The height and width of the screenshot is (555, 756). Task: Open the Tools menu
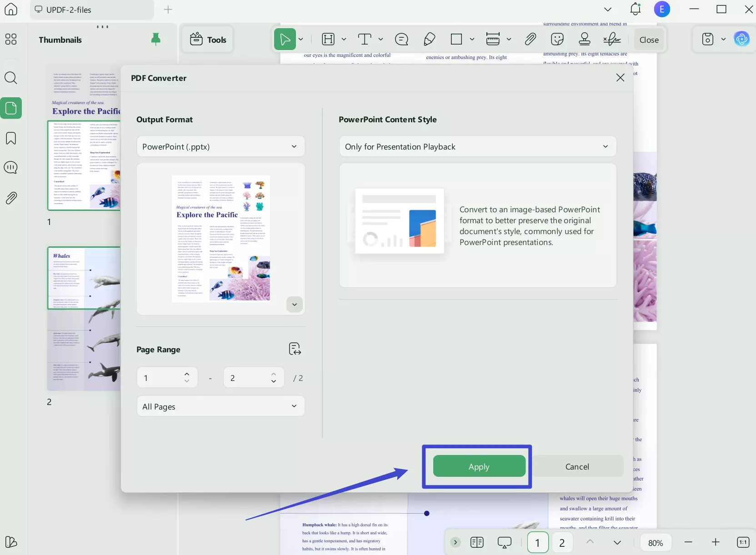pyautogui.click(x=208, y=40)
